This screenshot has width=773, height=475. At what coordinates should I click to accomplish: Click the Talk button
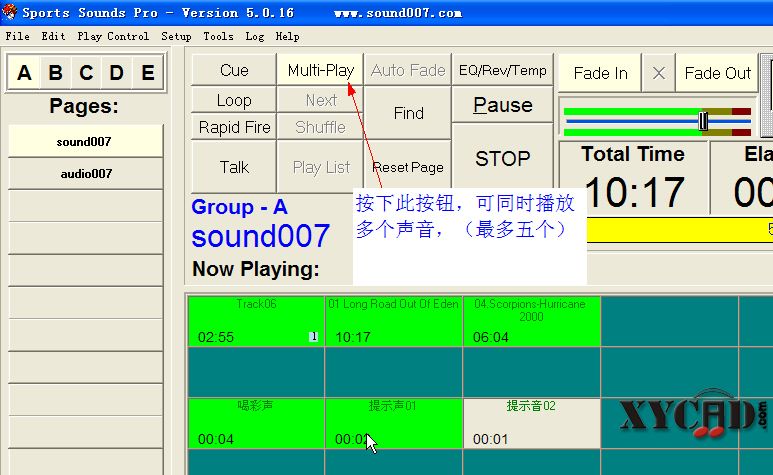pos(234,167)
